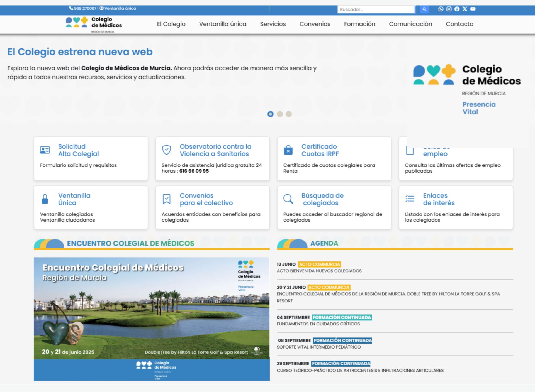The width and height of the screenshot is (535, 392).
Task: Open the Servicios navigation menu
Action: click(273, 24)
